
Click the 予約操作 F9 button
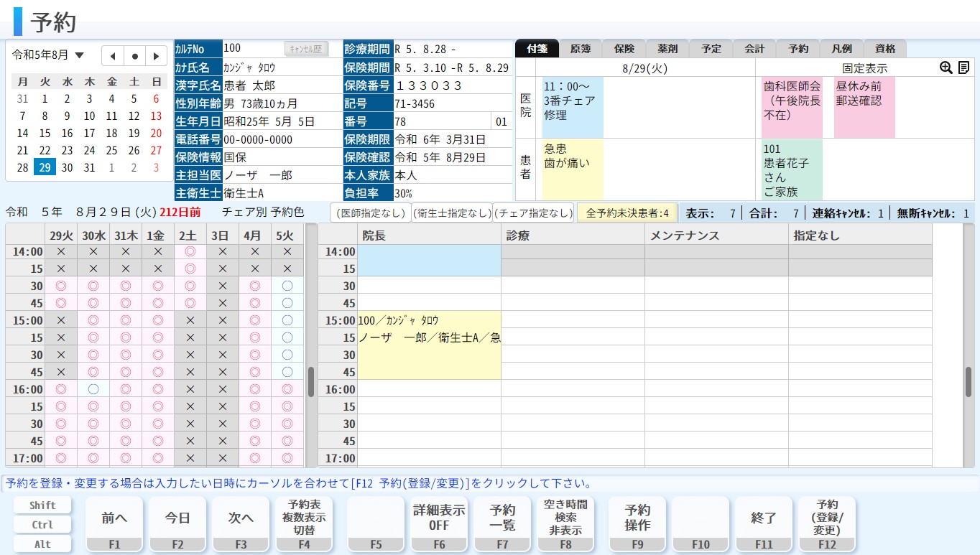(637, 524)
